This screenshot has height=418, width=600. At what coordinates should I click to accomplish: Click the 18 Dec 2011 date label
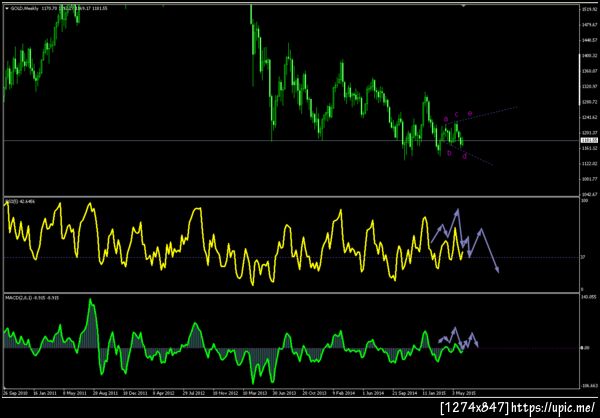click(x=134, y=393)
